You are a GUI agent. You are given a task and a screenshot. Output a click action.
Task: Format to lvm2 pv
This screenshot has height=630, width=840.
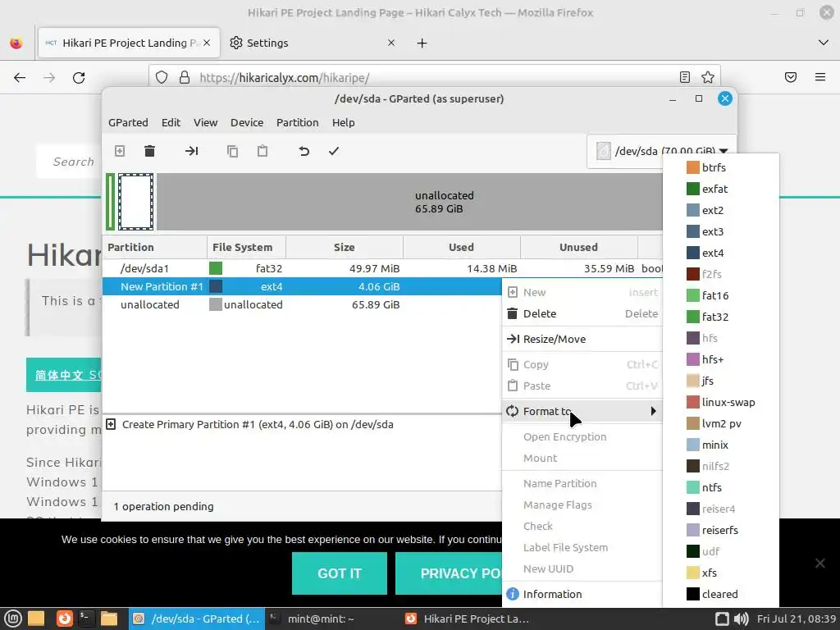click(x=721, y=424)
